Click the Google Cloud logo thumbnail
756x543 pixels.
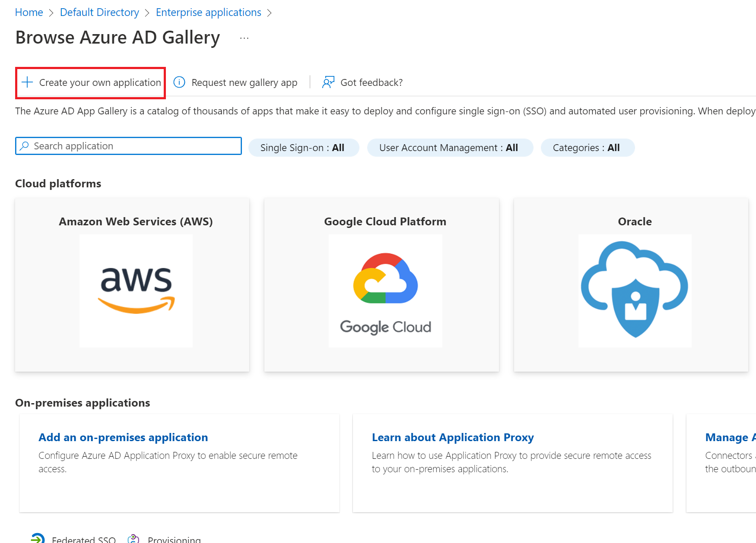coord(385,291)
